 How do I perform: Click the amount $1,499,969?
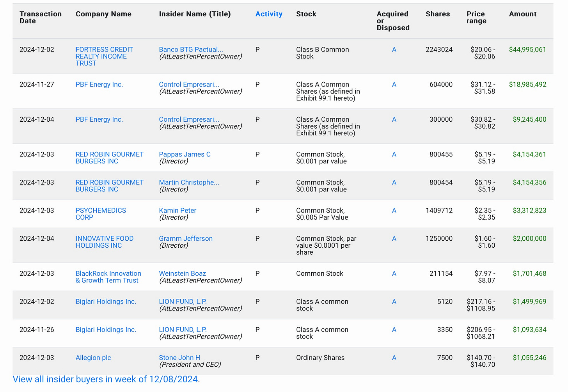pyautogui.click(x=529, y=302)
